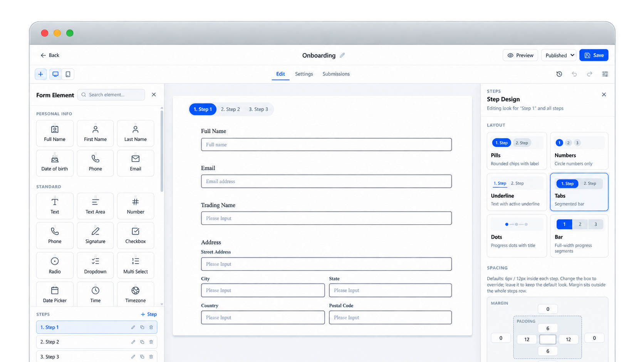The width and height of the screenshot is (644, 362).
Task: Click the undo arrow icon
Action: [574, 74]
